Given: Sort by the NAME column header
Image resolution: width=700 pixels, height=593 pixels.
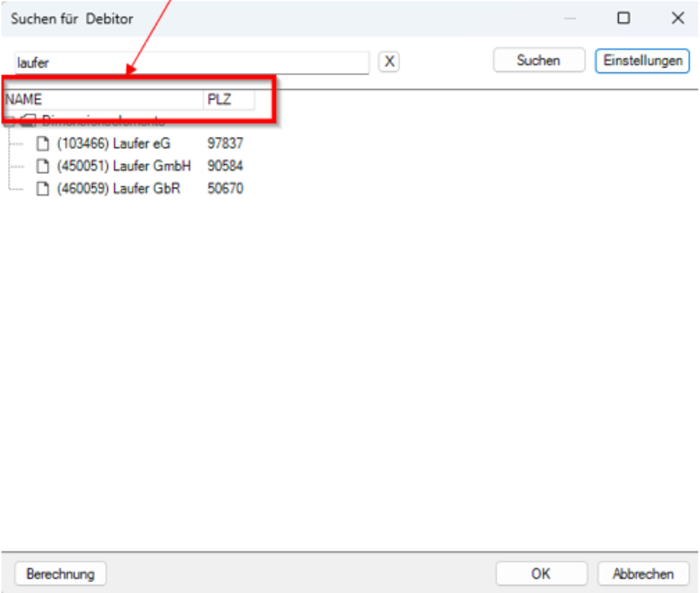Looking at the screenshot, I should [104, 99].
